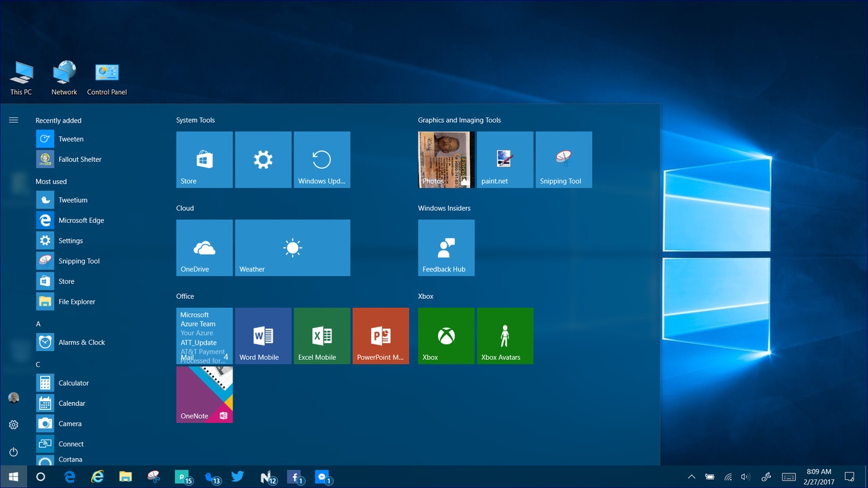Open Settings in the Most used list

click(x=95, y=241)
